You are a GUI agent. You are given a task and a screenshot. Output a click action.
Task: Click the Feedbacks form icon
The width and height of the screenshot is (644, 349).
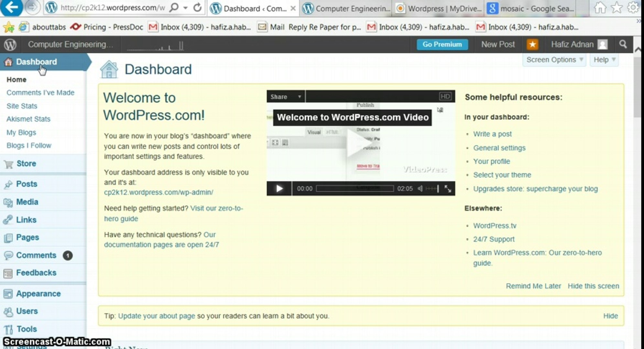point(8,273)
